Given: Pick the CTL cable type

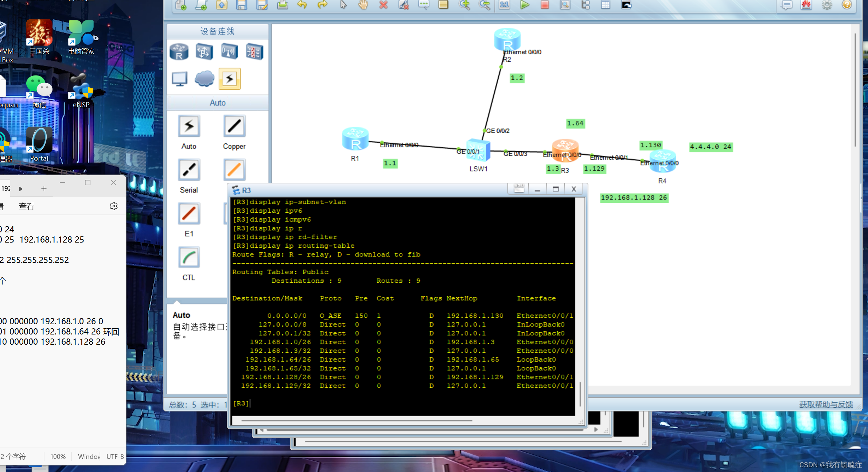Looking at the screenshot, I should tap(189, 258).
